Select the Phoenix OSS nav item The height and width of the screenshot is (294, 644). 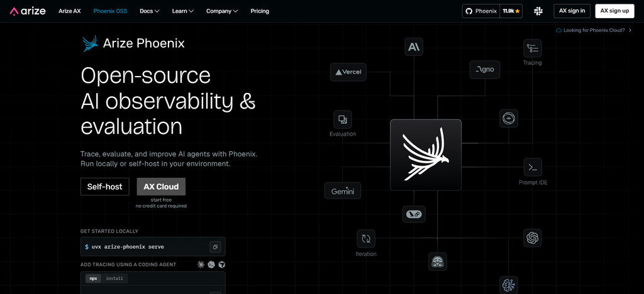[x=110, y=11]
